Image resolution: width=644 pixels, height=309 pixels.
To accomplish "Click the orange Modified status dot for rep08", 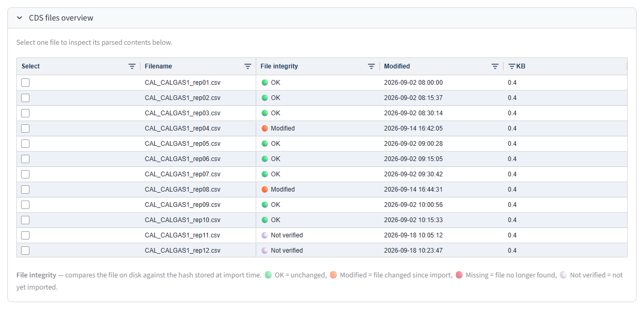I will 265,190.
